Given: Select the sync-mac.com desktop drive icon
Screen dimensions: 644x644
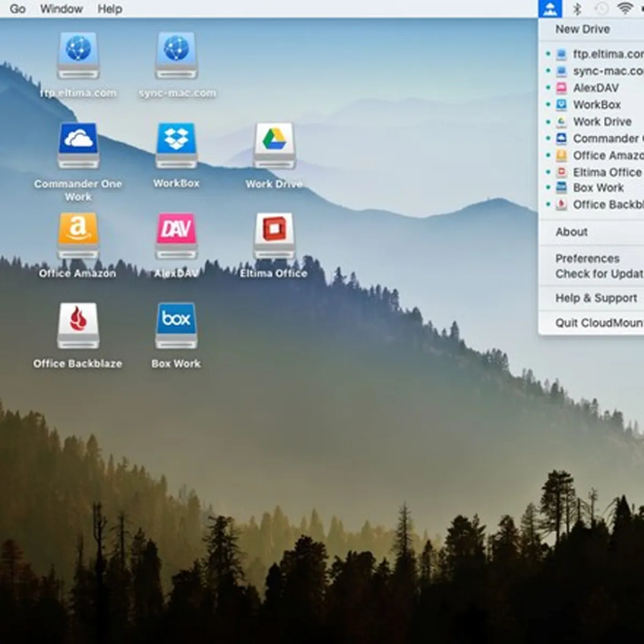Looking at the screenshot, I should [x=177, y=55].
